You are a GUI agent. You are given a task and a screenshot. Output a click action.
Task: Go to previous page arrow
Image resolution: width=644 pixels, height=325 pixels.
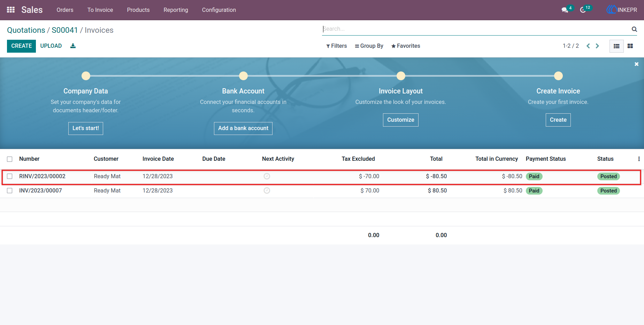pos(588,46)
